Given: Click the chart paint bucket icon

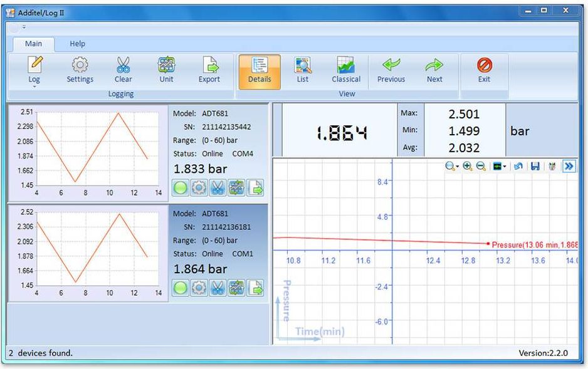Looking at the screenshot, I should coord(552,166).
